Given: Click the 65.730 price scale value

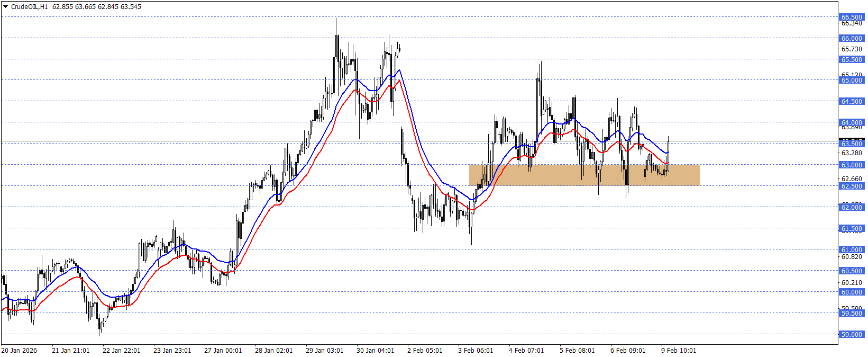Looking at the screenshot, I should (852, 49).
